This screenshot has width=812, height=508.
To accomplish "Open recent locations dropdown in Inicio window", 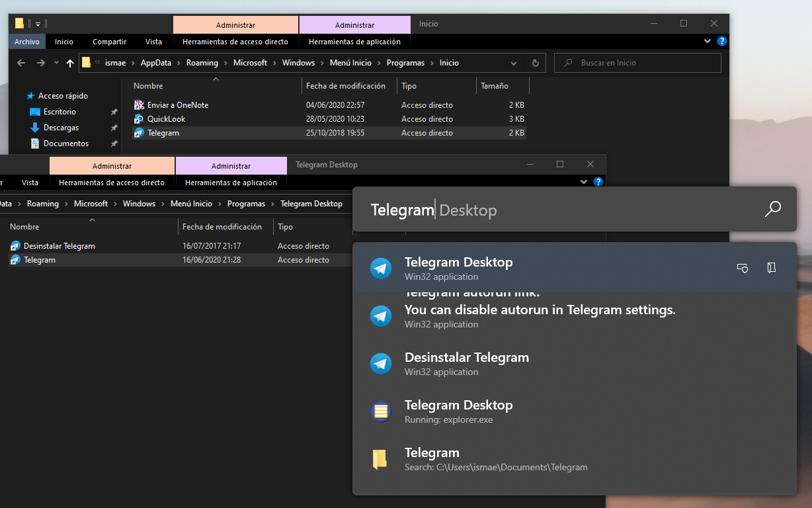I will click(56, 63).
